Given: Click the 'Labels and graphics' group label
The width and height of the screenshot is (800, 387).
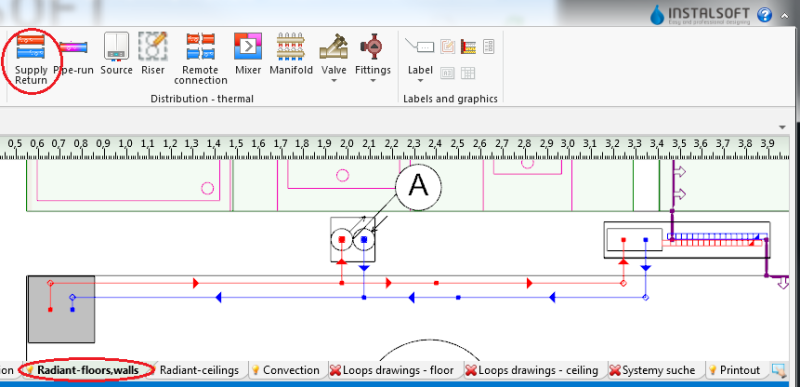Looking at the screenshot, I should [451, 99].
